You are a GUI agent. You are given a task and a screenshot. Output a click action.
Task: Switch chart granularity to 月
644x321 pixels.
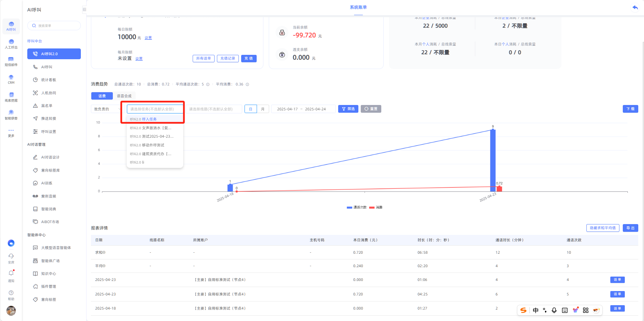click(263, 109)
